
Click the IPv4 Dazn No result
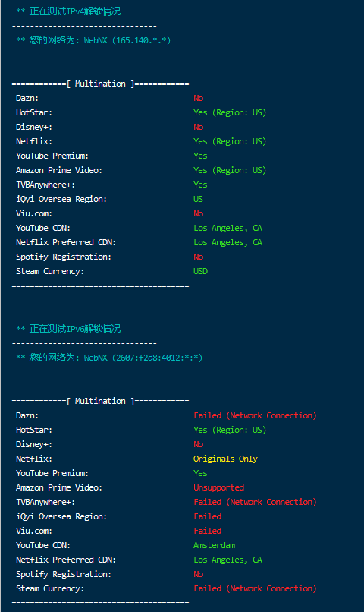coord(199,98)
